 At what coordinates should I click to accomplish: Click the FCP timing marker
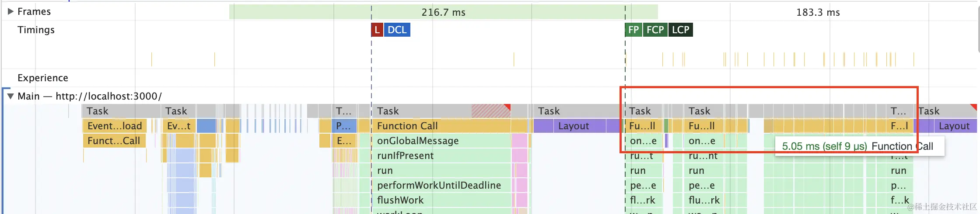coord(655,30)
